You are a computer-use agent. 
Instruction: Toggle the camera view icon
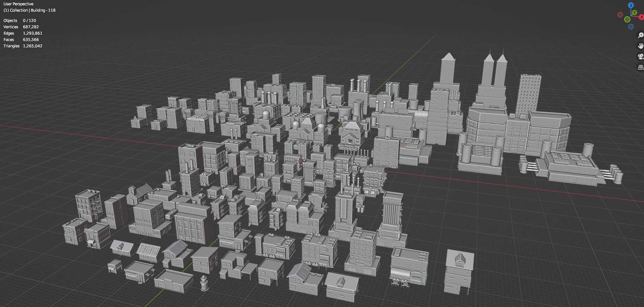point(640,56)
